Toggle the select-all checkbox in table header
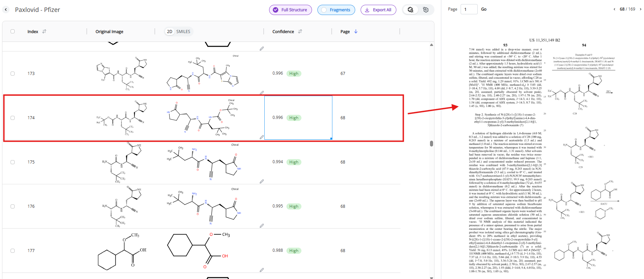Image resolution: width=644 pixels, height=279 pixels. [x=13, y=31]
